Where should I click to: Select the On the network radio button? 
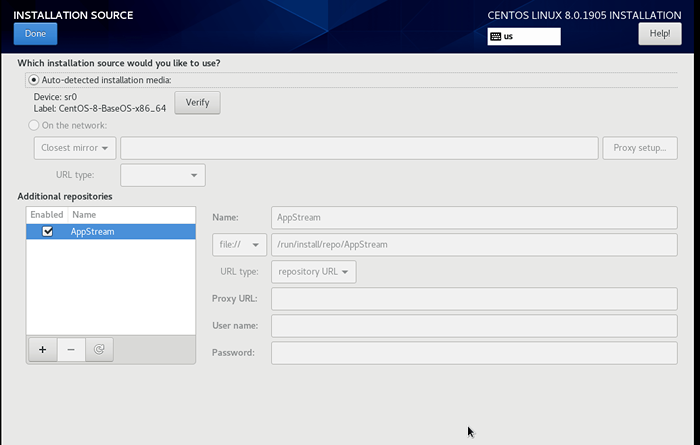click(x=33, y=125)
